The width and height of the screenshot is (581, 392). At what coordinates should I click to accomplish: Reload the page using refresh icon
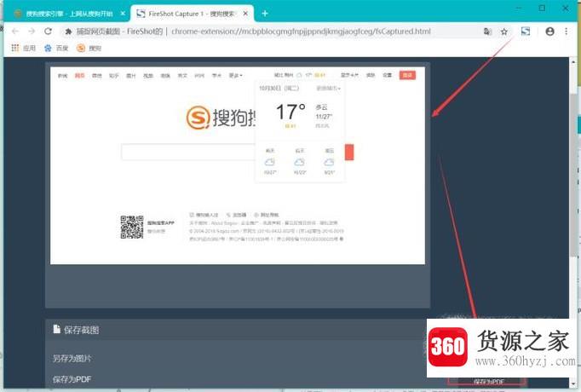click(48, 32)
